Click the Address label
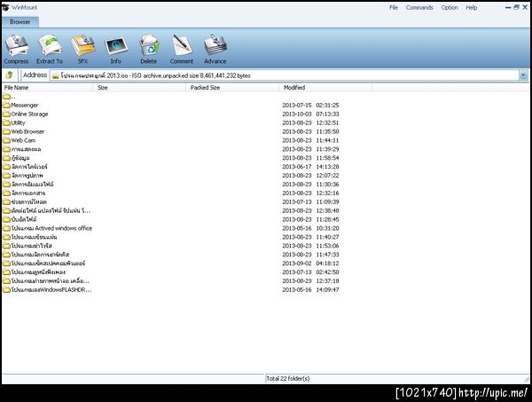This screenshot has height=402, width=532. pyautogui.click(x=35, y=75)
